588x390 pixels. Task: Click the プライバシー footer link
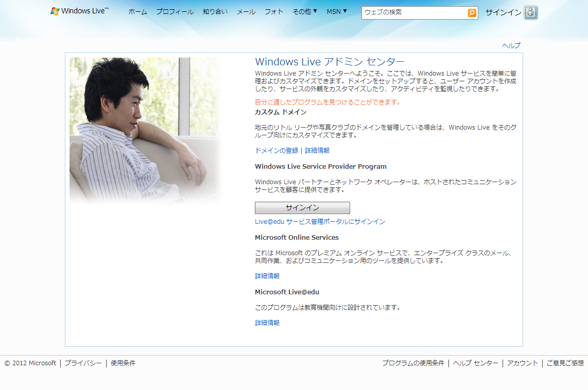click(x=83, y=363)
